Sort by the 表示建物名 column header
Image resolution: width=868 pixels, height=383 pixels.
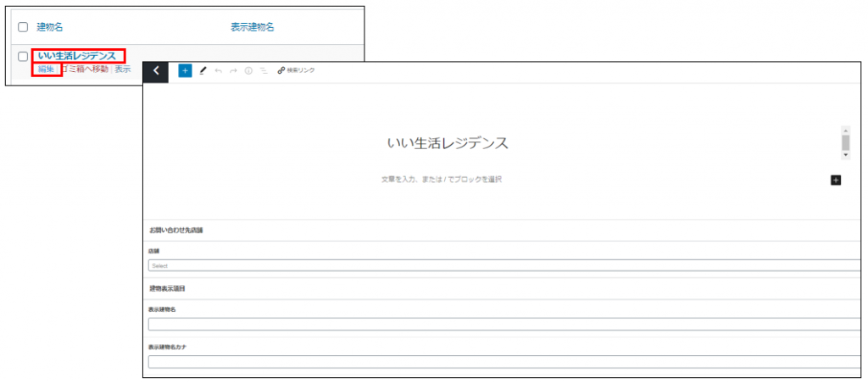[x=252, y=27]
